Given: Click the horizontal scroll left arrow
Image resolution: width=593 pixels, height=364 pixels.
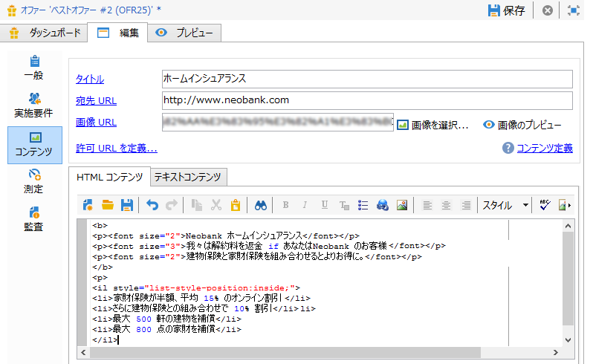Looking at the screenshot, I should (x=83, y=352).
